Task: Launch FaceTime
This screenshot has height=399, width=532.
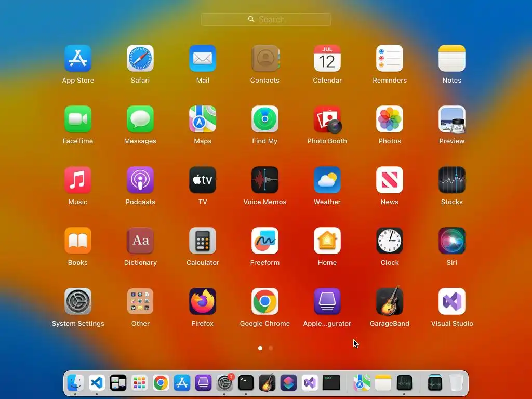Action: 78,119
